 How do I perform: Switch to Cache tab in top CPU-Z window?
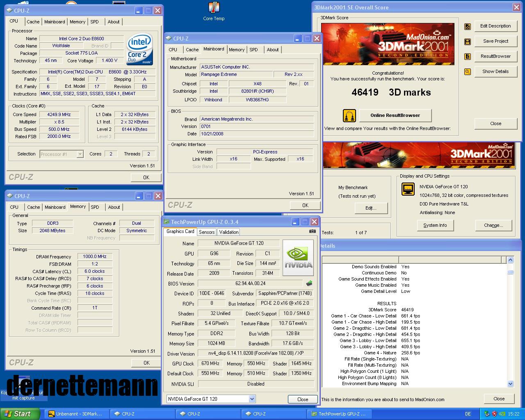point(33,22)
